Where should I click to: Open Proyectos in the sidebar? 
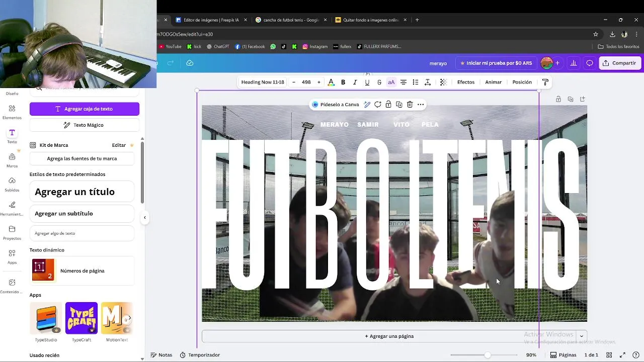click(x=12, y=233)
